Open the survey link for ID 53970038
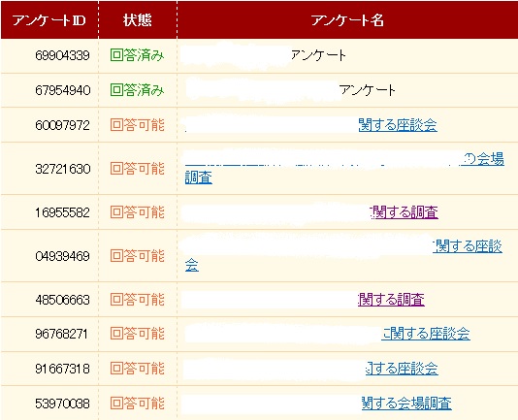 [x=406, y=404]
